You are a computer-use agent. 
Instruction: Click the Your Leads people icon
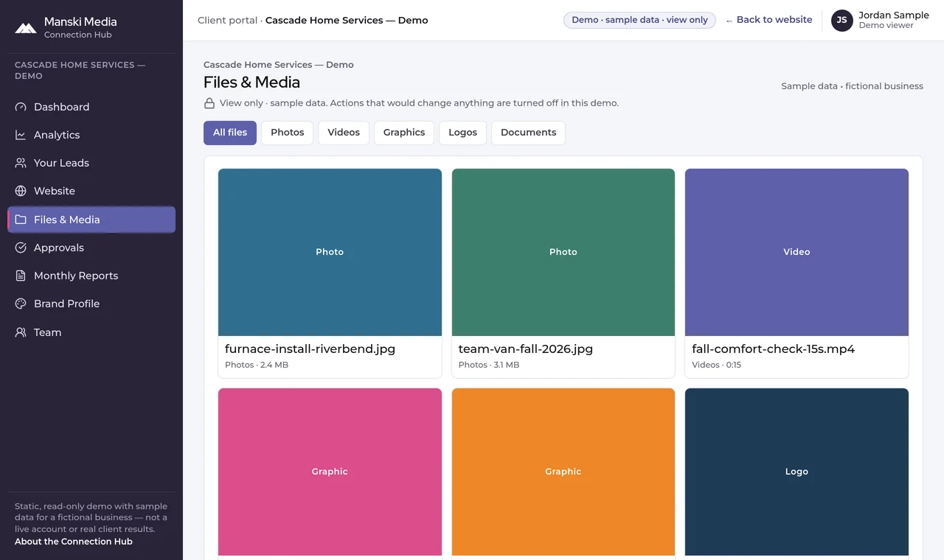[21, 163]
